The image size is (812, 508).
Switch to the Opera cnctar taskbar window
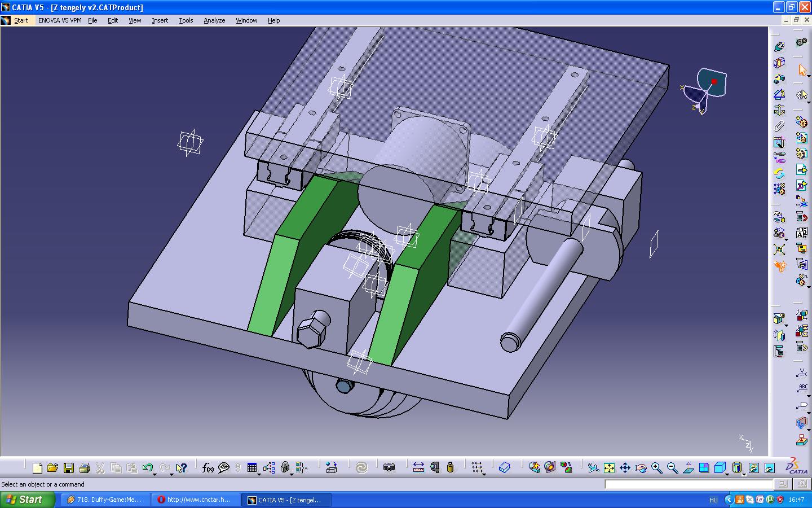(196, 500)
